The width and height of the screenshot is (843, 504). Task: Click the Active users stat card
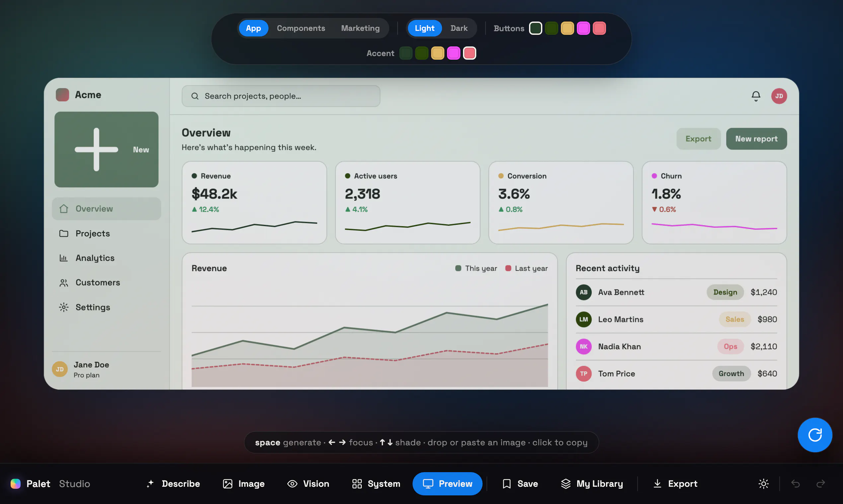[408, 203]
